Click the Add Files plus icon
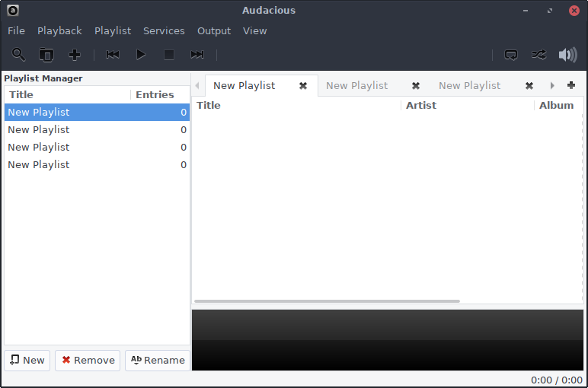Screen dimensions: 588x388 pyautogui.click(x=75, y=55)
